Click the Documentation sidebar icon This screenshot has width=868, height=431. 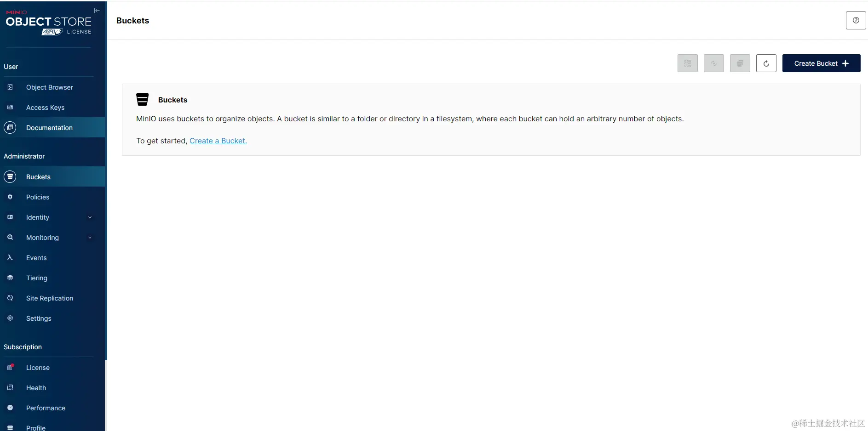10,127
